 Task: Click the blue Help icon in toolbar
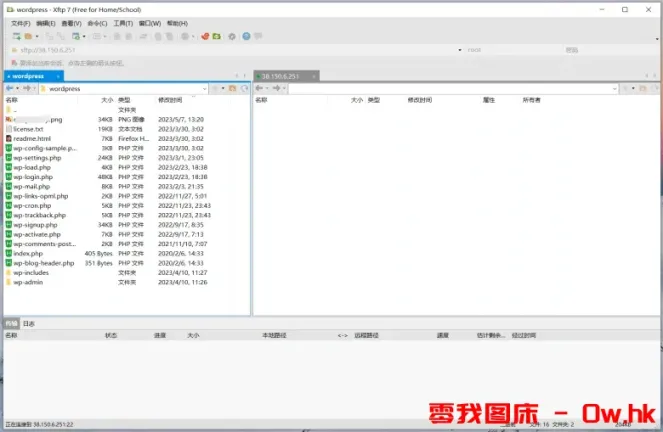247,36
